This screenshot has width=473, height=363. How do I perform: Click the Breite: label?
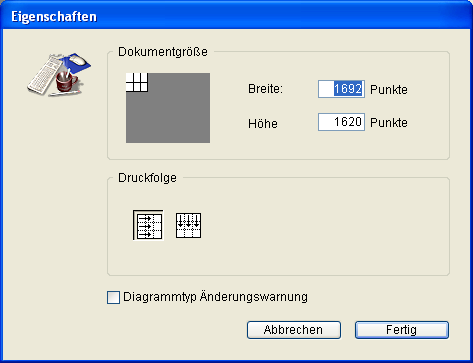pos(265,89)
